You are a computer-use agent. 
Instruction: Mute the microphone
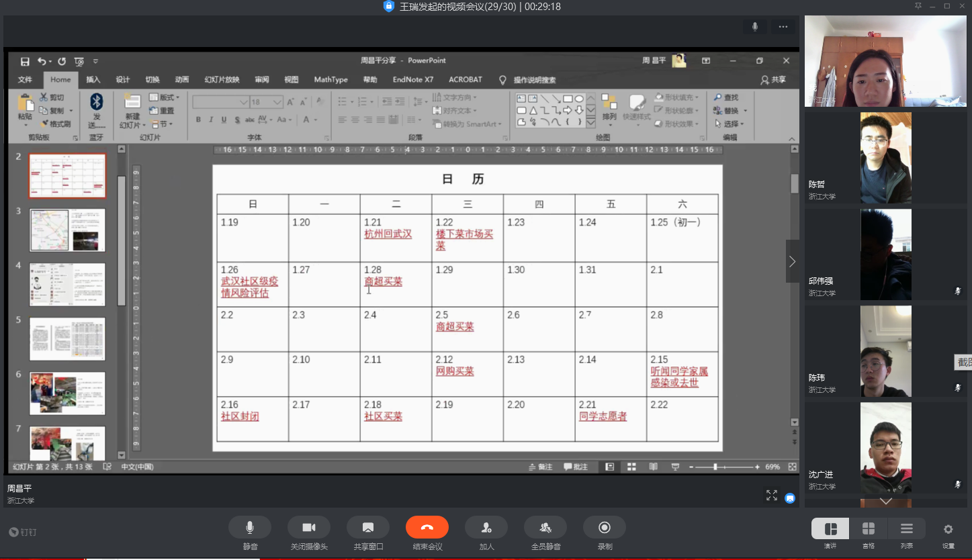coord(250,528)
